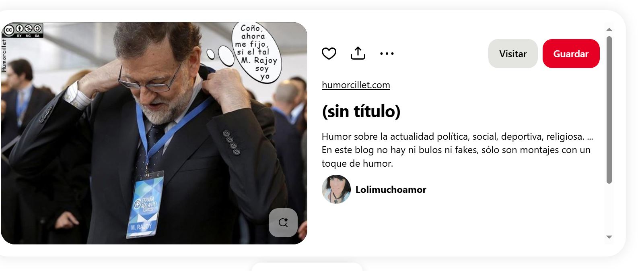644x271 pixels.
Task: Open the three-dots more options menu
Action: (x=387, y=54)
